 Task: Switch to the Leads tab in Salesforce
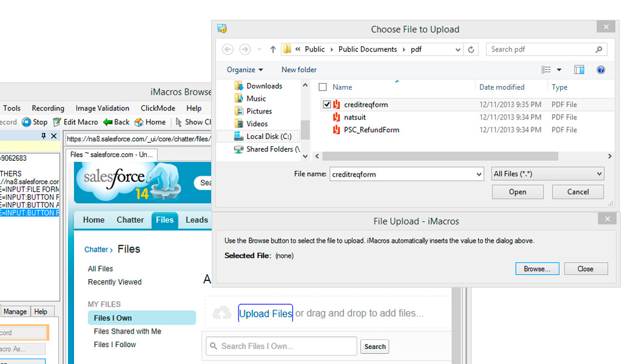click(197, 220)
